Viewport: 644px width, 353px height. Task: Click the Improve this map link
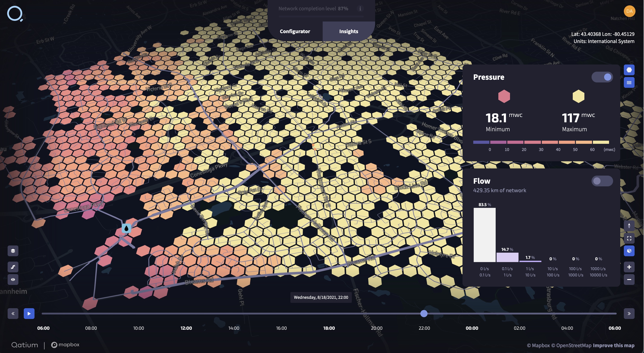[x=614, y=346]
